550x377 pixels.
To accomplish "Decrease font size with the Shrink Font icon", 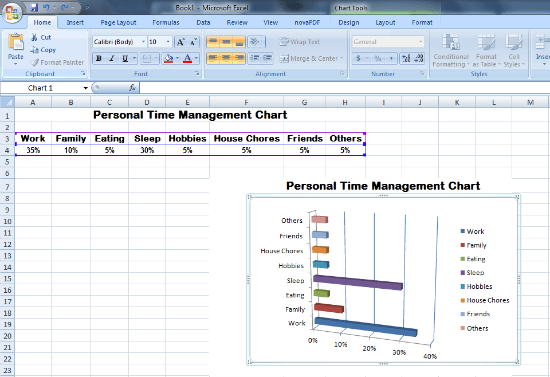I will click(193, 42).
